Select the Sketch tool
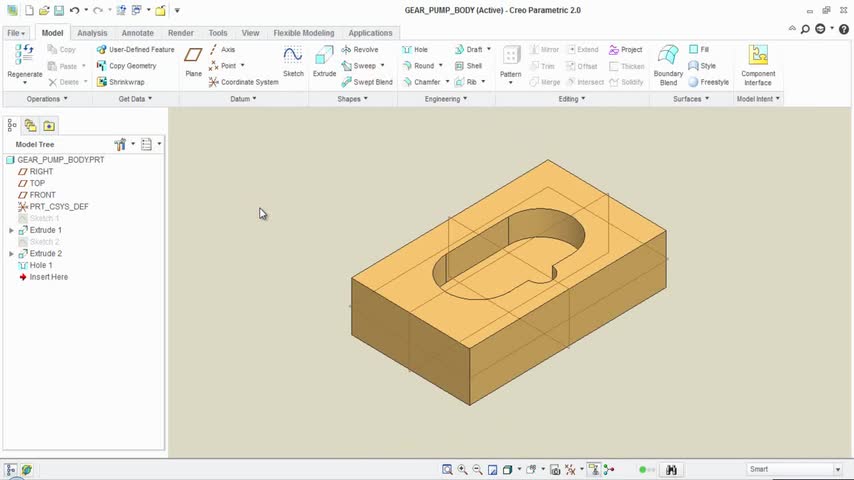Image resolution: width=854 pixels, height=480 pixels. pos(293,59)
